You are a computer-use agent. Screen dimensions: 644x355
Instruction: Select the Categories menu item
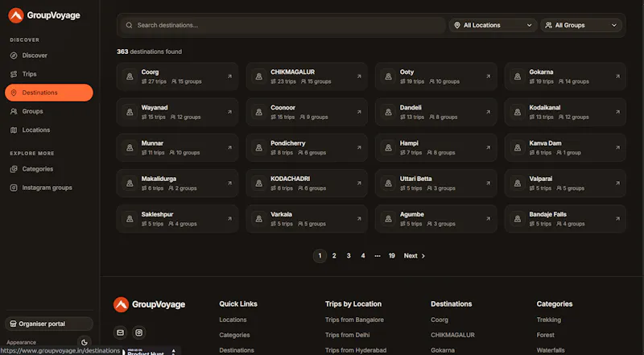pos(49,169)
